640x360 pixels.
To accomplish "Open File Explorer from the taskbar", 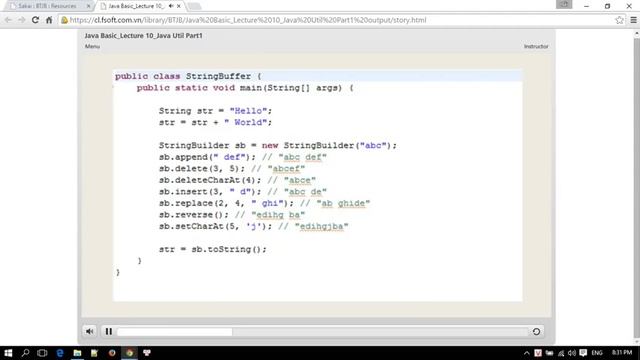I will (x=77, y=353).
